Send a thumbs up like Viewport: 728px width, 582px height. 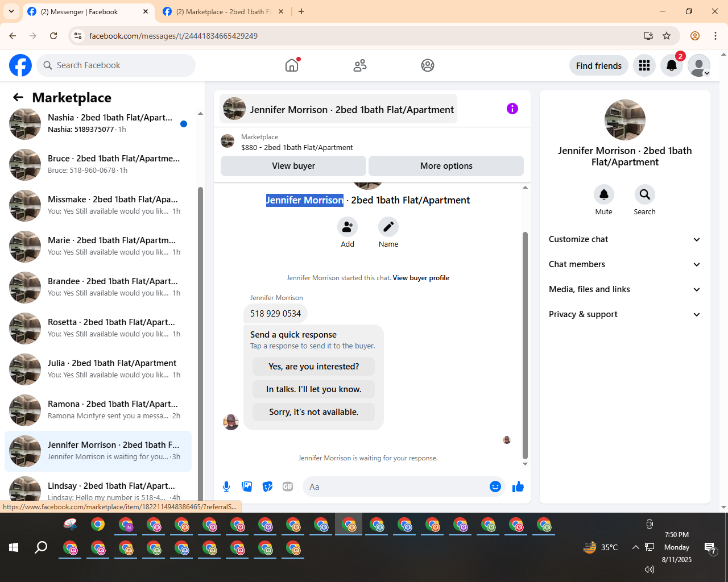coord(518,487)
